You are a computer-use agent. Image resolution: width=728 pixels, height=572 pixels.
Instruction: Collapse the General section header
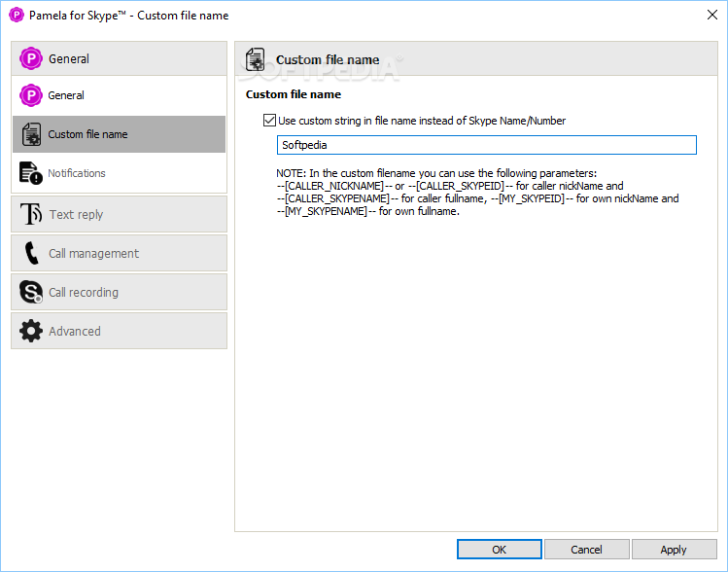pyautogui.click(x=120, y=58)
